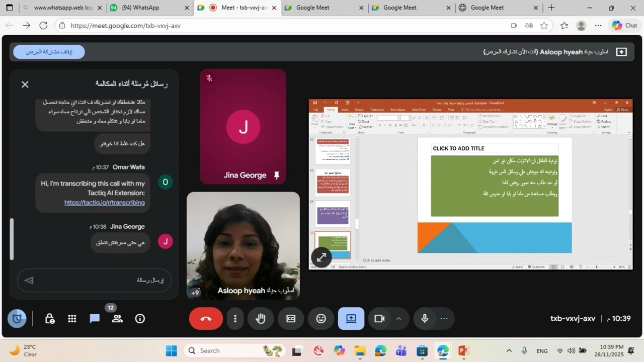
Task: Click the highlighted present screen button
Action: click(351, 319)
